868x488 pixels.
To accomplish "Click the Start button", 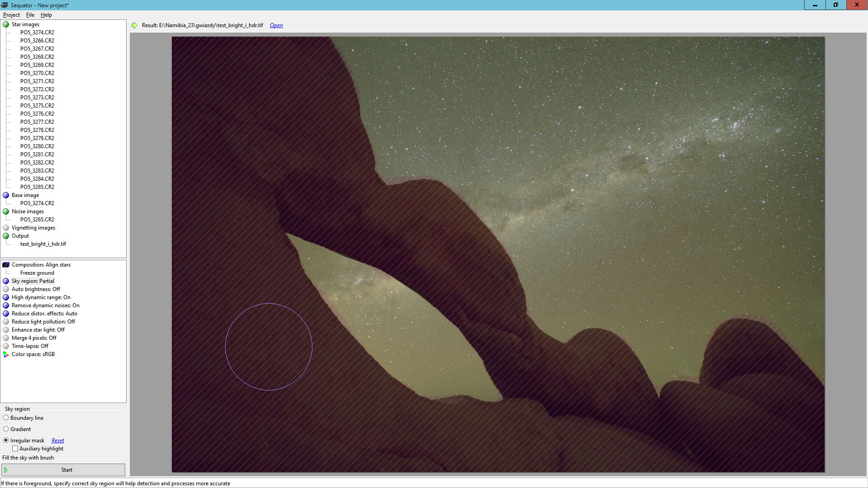I will tap(63, 470).
